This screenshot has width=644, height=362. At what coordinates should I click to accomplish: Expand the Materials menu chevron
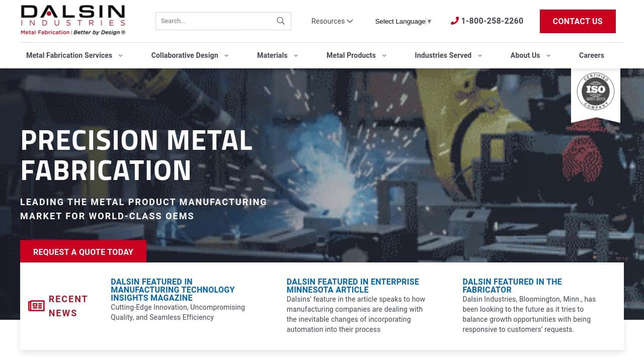coord(296,55)
